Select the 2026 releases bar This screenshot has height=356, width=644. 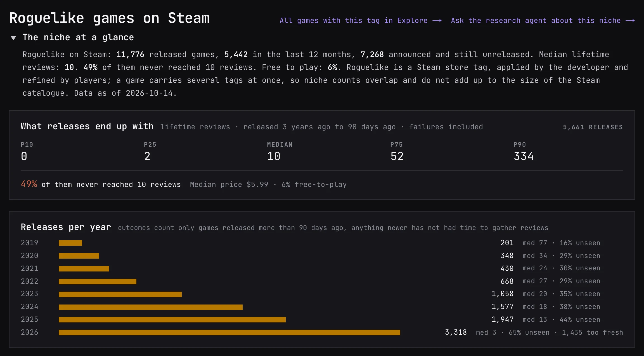(x=229, y=332)
